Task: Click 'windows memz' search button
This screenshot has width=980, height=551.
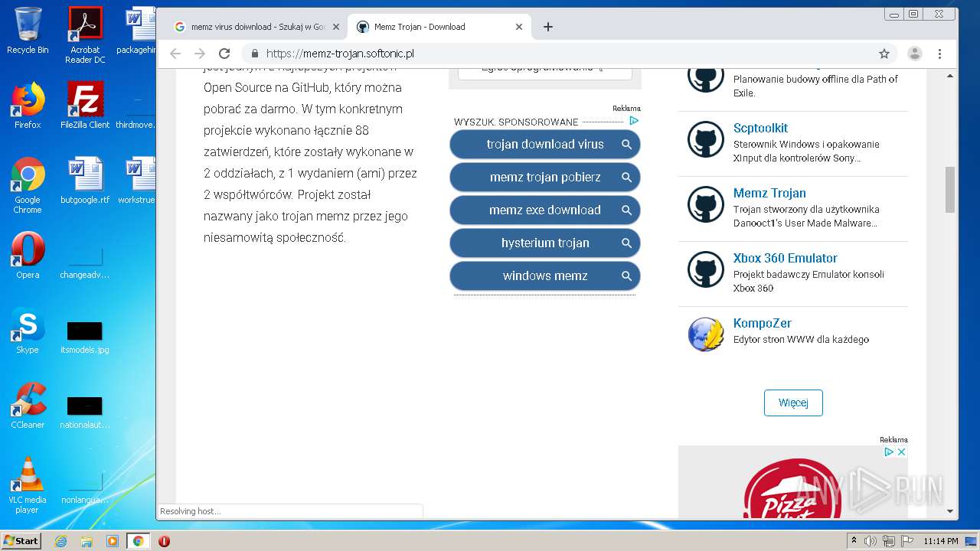Action: point(545,275)
